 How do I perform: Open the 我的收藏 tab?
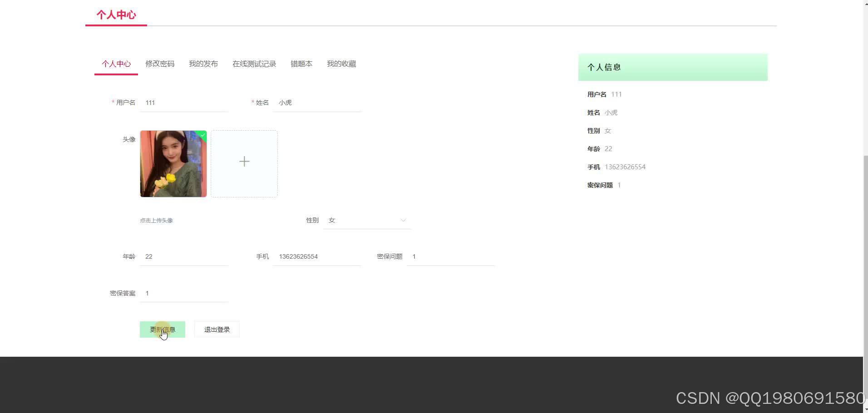[341, 64]
